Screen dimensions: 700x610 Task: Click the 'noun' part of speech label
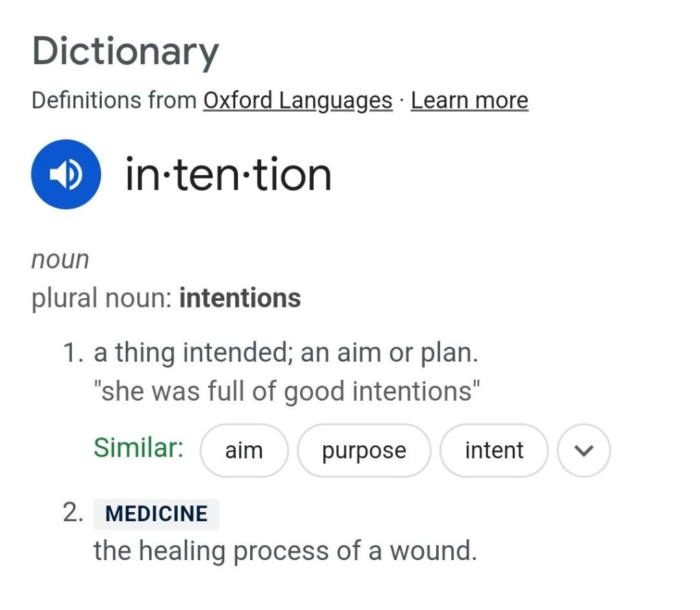[60, 260]
